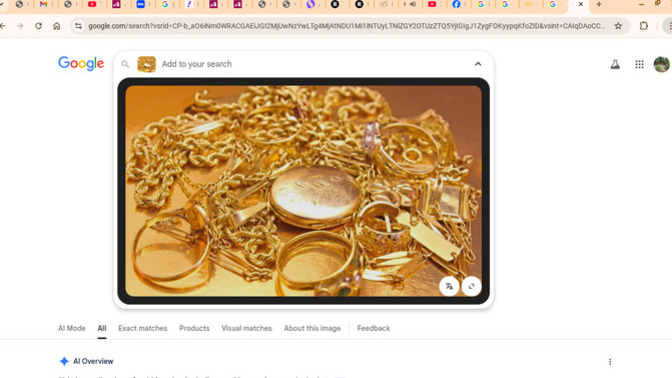
Task: Minimize the browser window
Action: click(x=641, y=4)
